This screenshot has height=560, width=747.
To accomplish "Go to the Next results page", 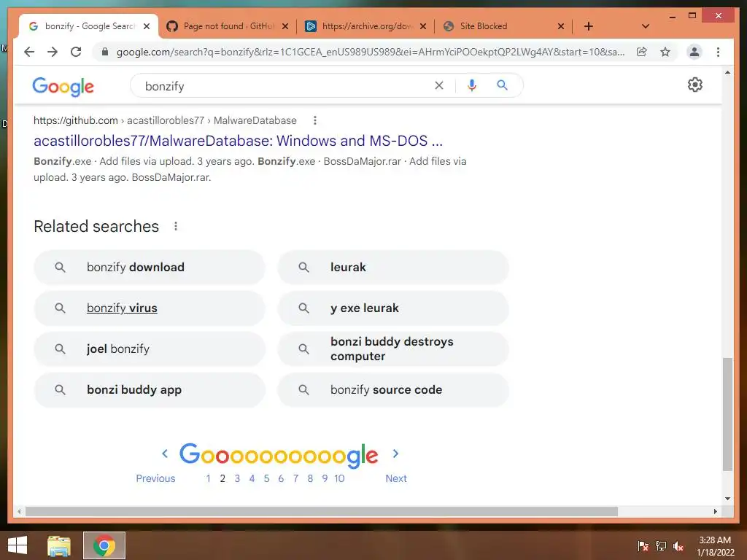I will tap(396, 478).
